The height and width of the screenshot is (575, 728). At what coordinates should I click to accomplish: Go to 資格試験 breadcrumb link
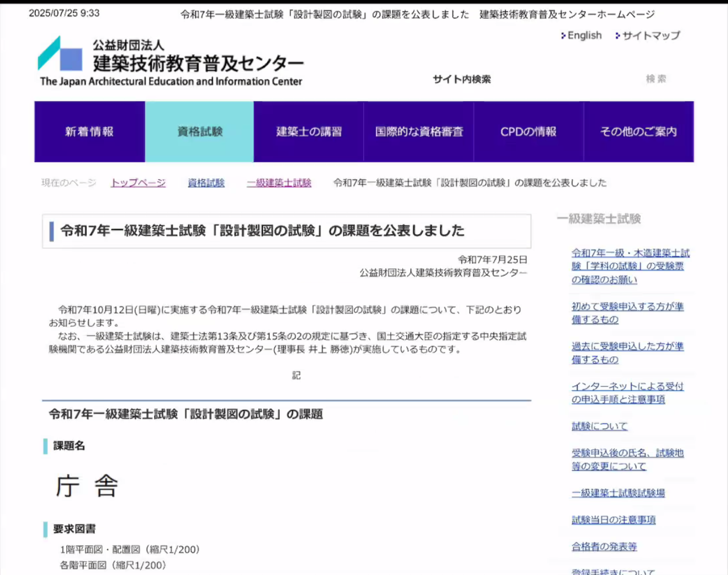pos(206,183)
